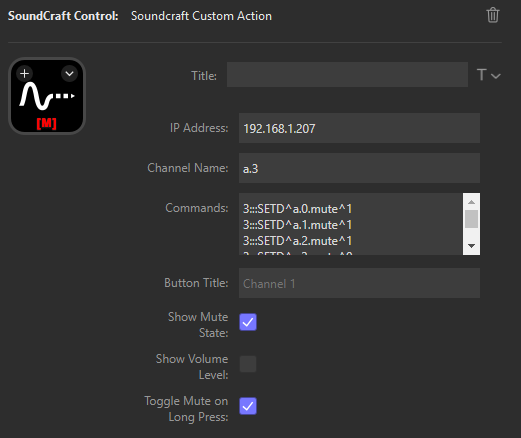Screen dimensions: 521x438
Task: Select the Soundcraft key icon preview
Action: pyautogui.click(x=47, y=96)
